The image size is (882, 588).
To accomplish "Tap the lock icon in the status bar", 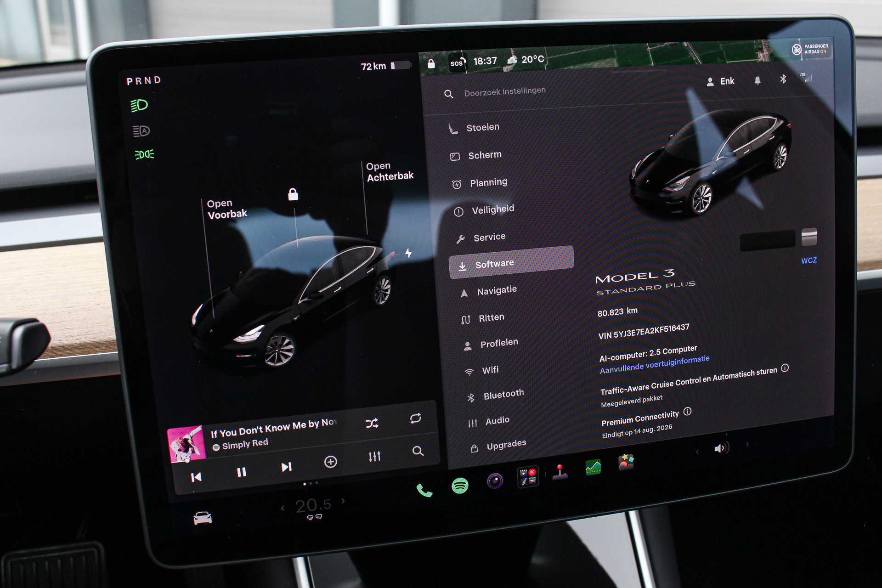I will 431,64.
